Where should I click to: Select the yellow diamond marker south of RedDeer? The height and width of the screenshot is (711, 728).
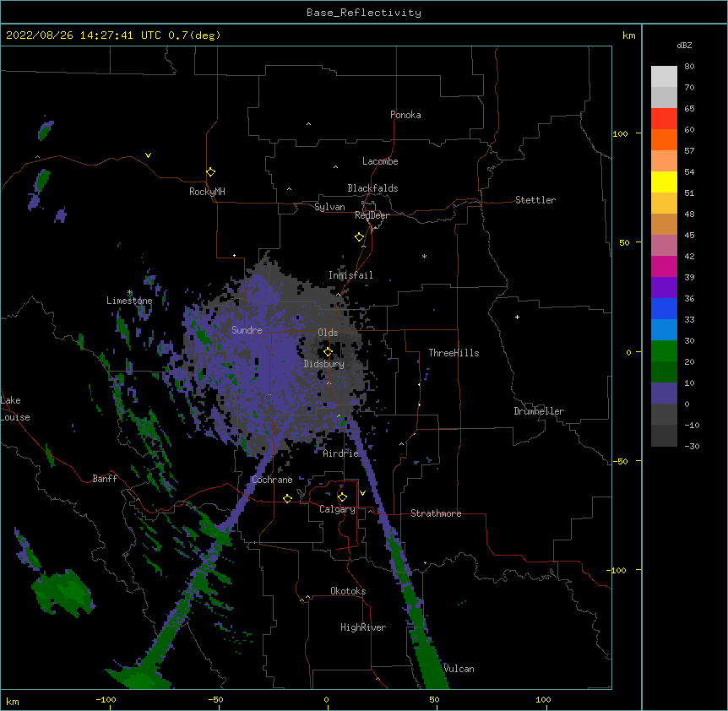pos(359,237)
